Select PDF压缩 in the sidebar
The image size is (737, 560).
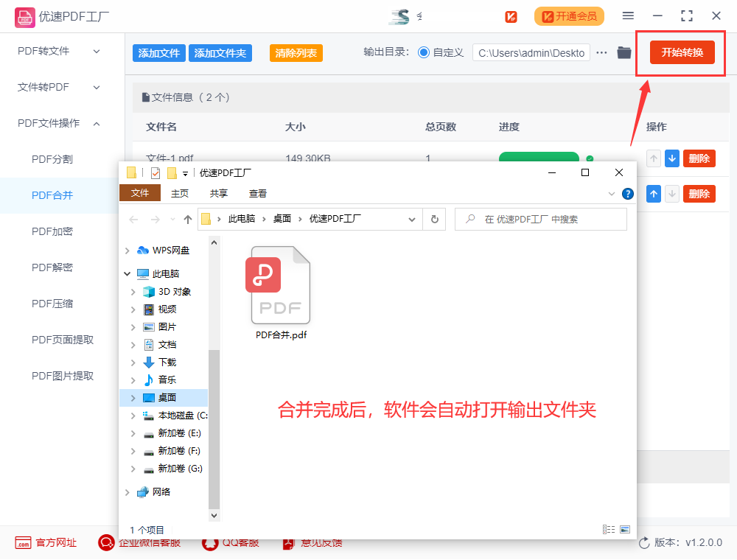coord(52,304)
